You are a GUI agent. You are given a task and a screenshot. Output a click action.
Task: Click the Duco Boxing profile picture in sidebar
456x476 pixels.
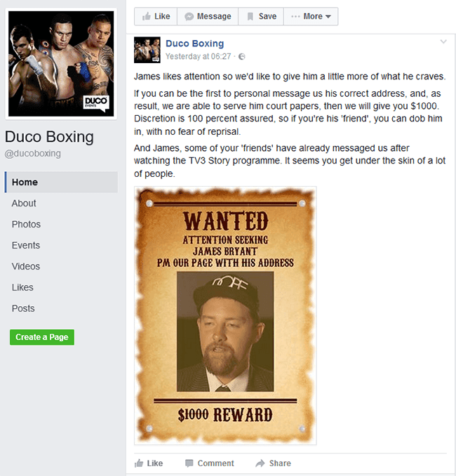tap(61, 64)
